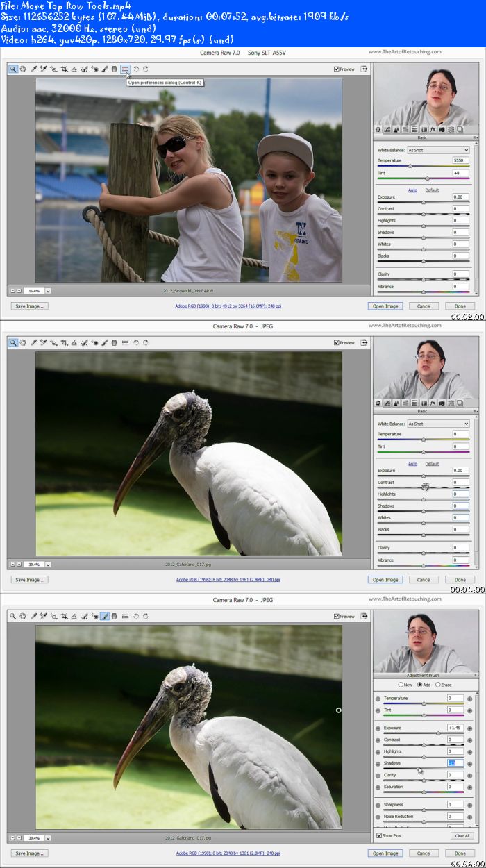The image size is (486, 868).
Task: Click the Clear All button
Action: 461,835
